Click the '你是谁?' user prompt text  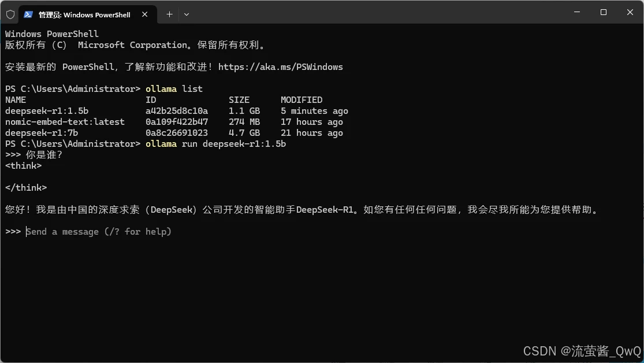tap(44, 155)
